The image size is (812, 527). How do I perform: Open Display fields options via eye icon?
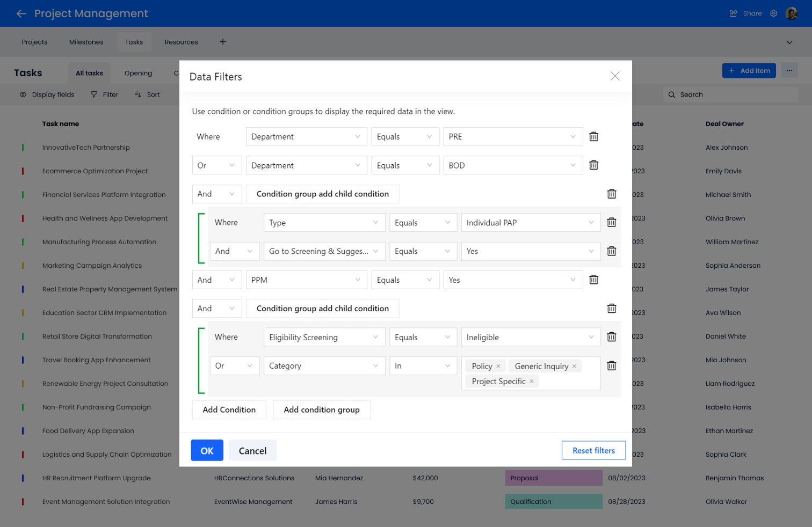(x=23, y=94)
